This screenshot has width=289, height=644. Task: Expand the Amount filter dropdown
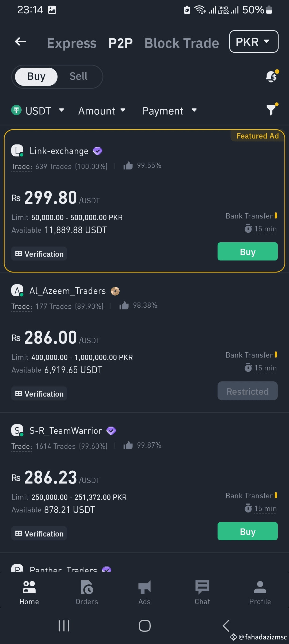(x=102, y=111)
